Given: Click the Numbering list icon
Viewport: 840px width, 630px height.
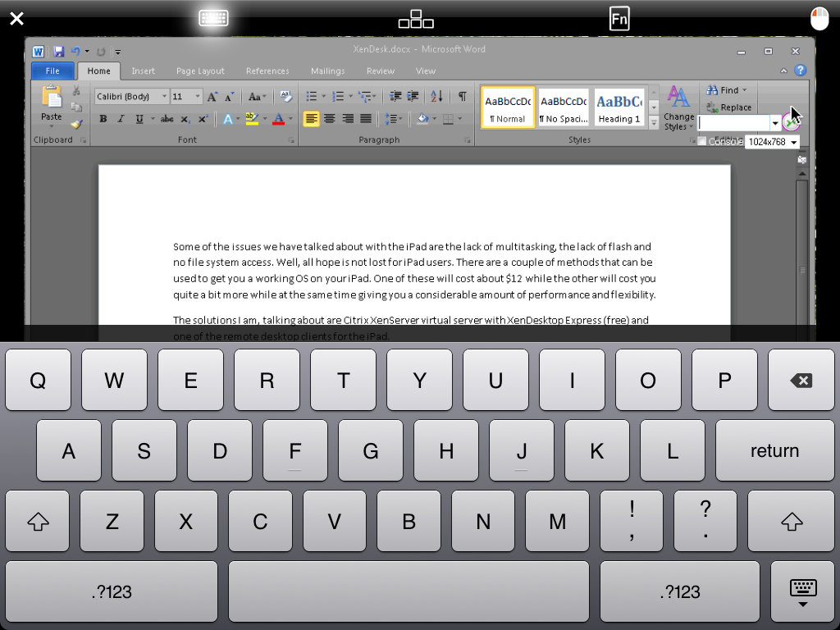Looking at the screenshot, I should click(x=338, y=97).
